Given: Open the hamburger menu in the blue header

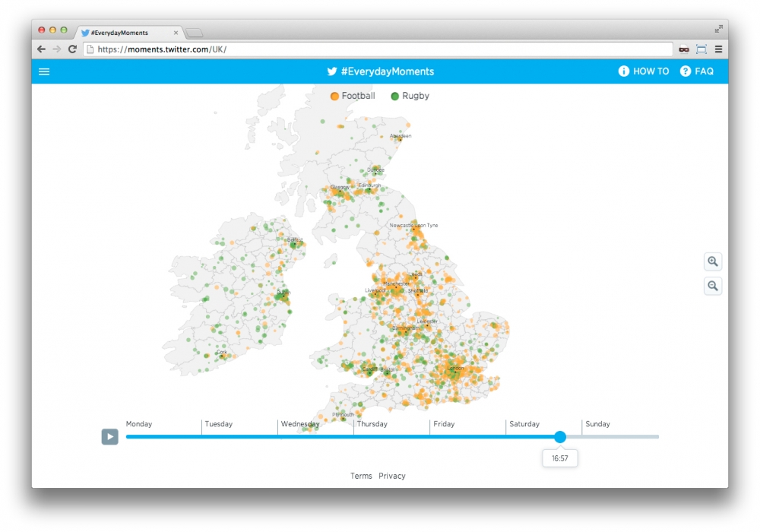Looking at the screenshot, I should pos(44,71).
